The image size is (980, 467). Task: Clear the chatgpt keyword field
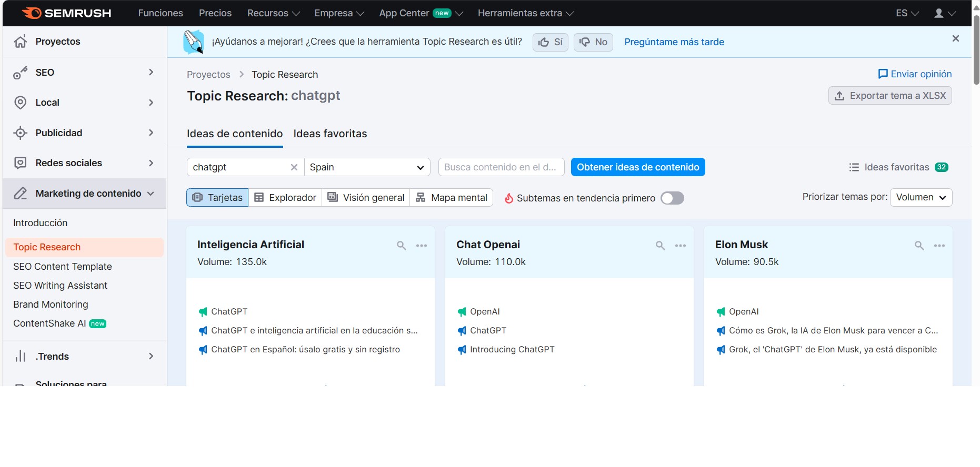[294, 167]
